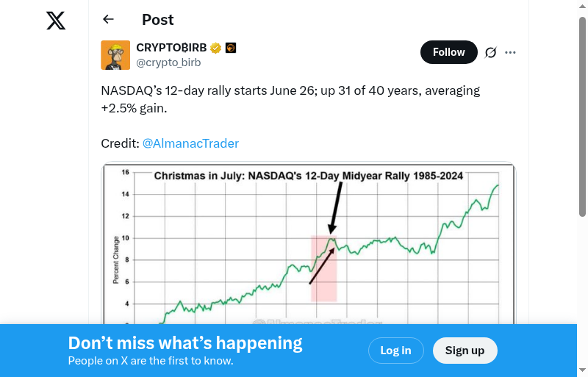Click the X logo icon

56,21
